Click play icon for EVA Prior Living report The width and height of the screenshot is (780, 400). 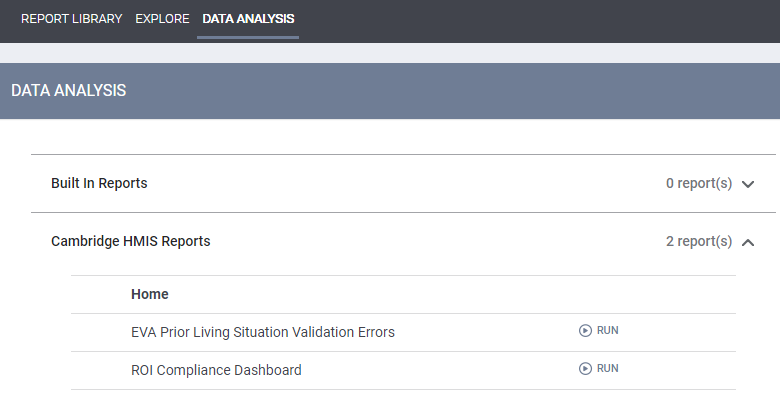(585, 331)
